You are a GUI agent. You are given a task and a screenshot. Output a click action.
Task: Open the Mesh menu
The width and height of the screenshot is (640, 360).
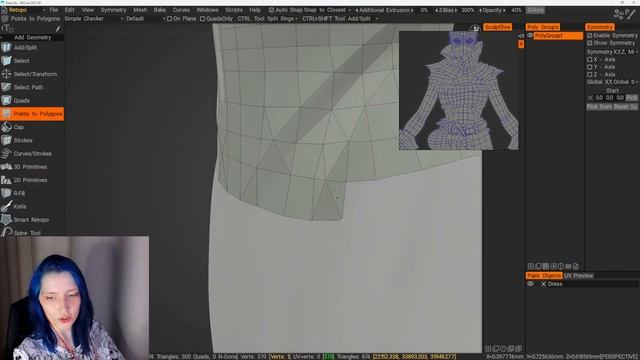(x=140, y=10)
